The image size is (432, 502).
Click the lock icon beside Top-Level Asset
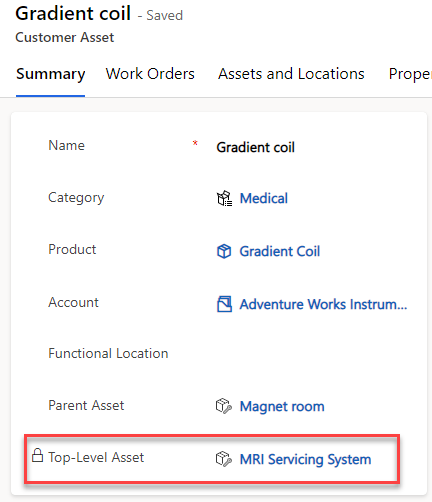click(x=37, y=455)
